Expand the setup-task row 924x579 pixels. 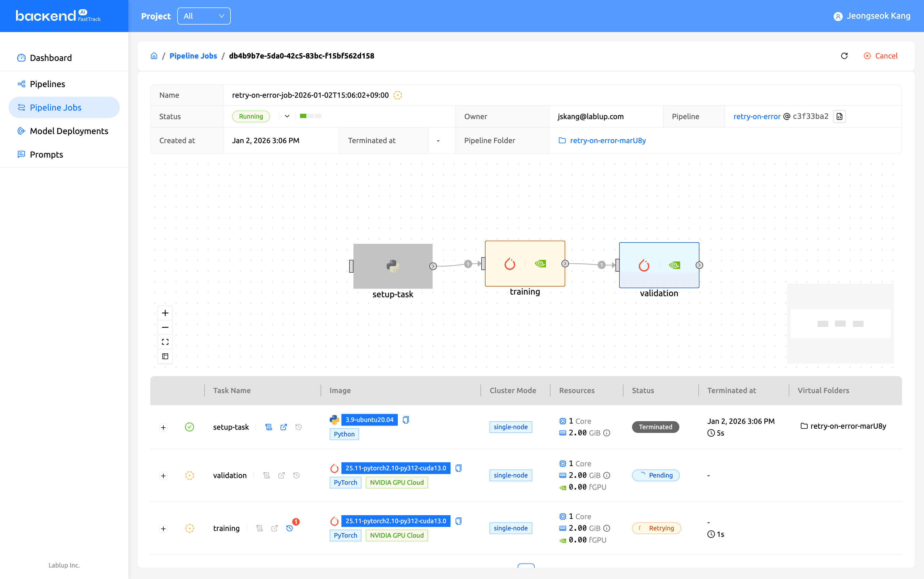163,427
